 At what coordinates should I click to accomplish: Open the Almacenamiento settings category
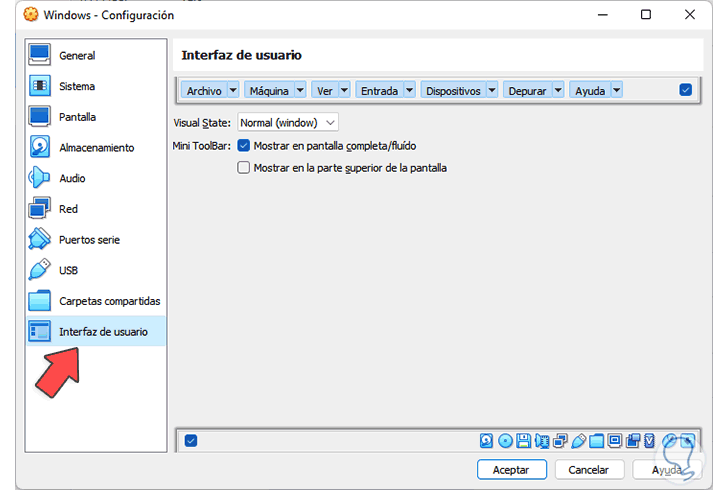[x=96, y=147]
